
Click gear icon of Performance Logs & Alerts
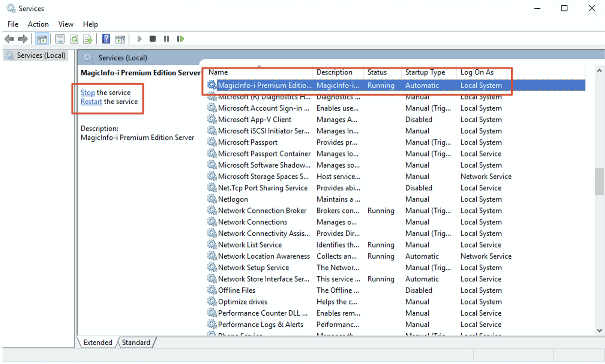pyautogui.click(x=212, y=324)
